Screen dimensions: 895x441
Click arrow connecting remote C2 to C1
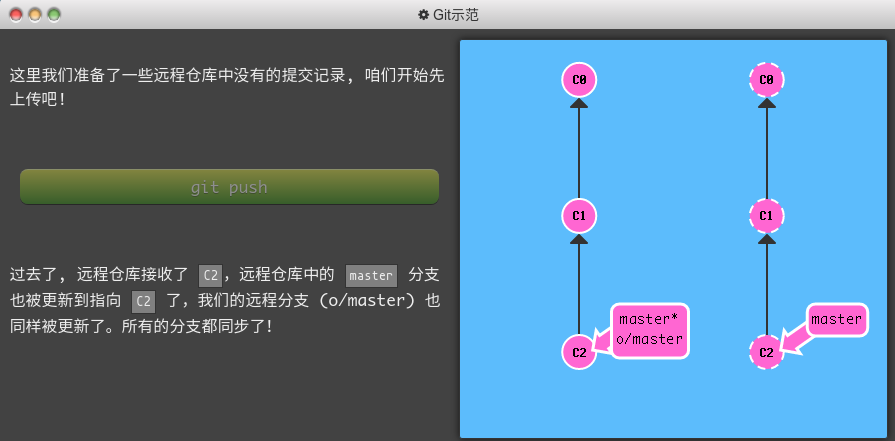pyautogui.click(x=766, y=284)
